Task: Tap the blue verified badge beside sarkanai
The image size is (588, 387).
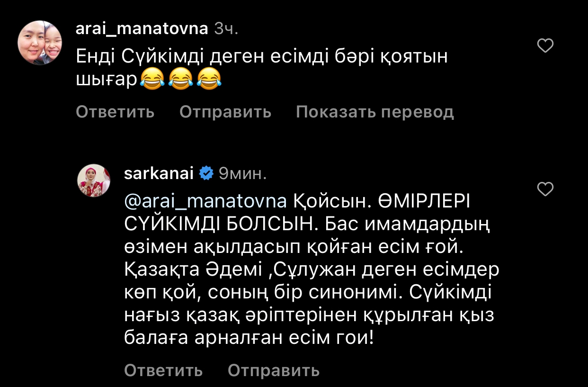Action: tap(205, 174)
